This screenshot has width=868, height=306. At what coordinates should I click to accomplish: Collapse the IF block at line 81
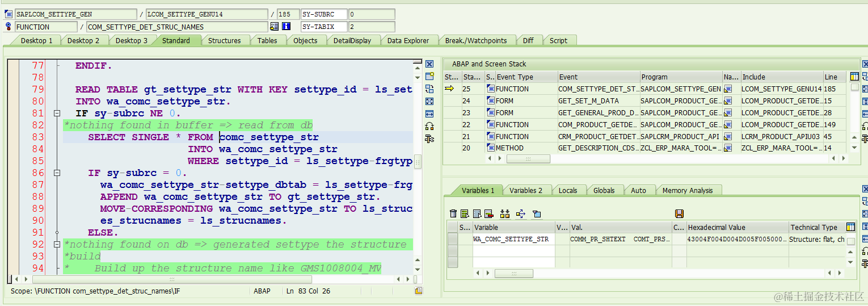(x=57, y=114)
